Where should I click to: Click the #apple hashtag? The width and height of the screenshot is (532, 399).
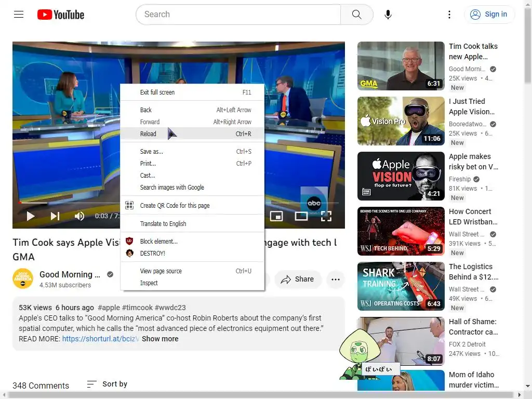[x=109, y=308]
